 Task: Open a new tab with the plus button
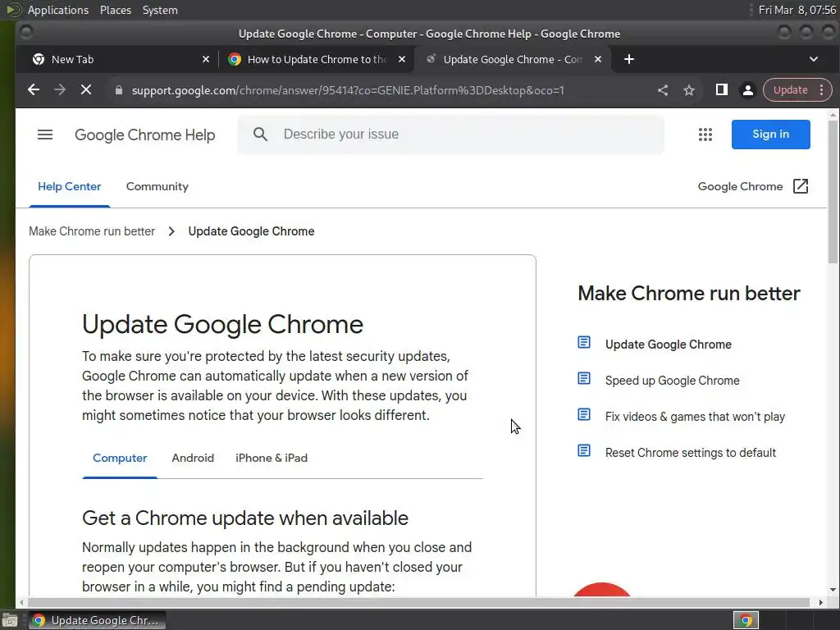(x=629, y=59)
